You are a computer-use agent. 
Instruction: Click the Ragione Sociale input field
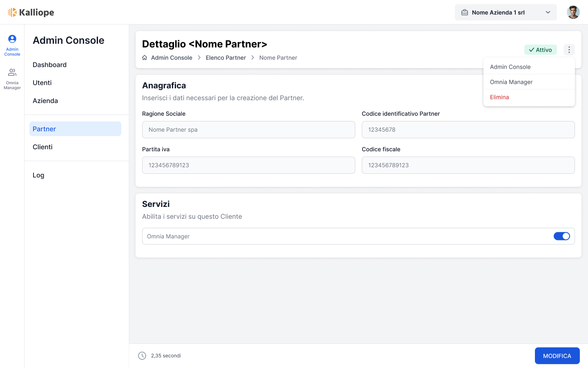tap(248, 130)
